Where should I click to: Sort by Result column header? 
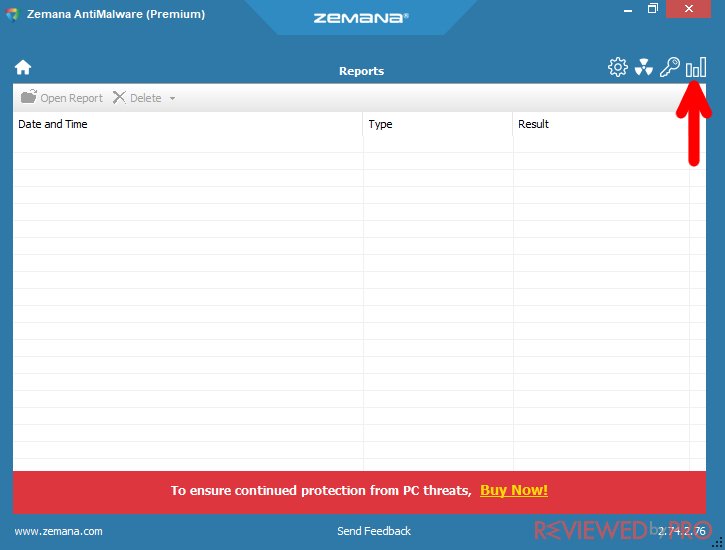click(x=601, y=124)
